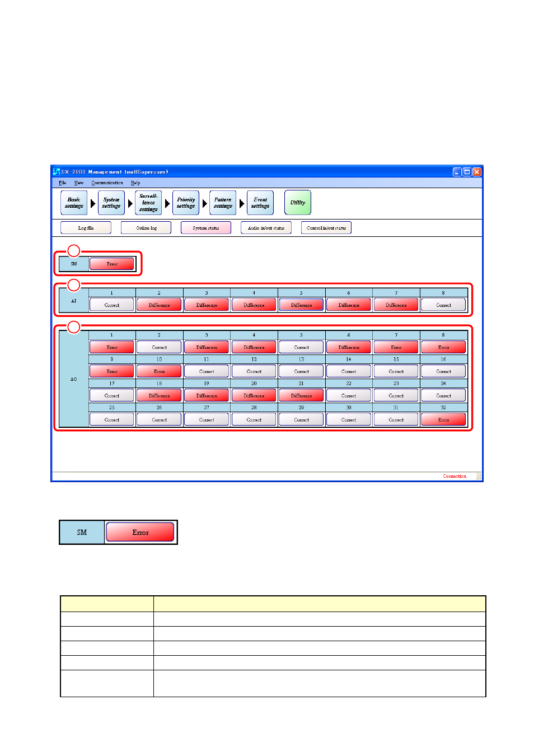Viewport: 534px width, 756px height.
Task: Click AI unit 5 Difference button
Action: [x=301, y=305]
